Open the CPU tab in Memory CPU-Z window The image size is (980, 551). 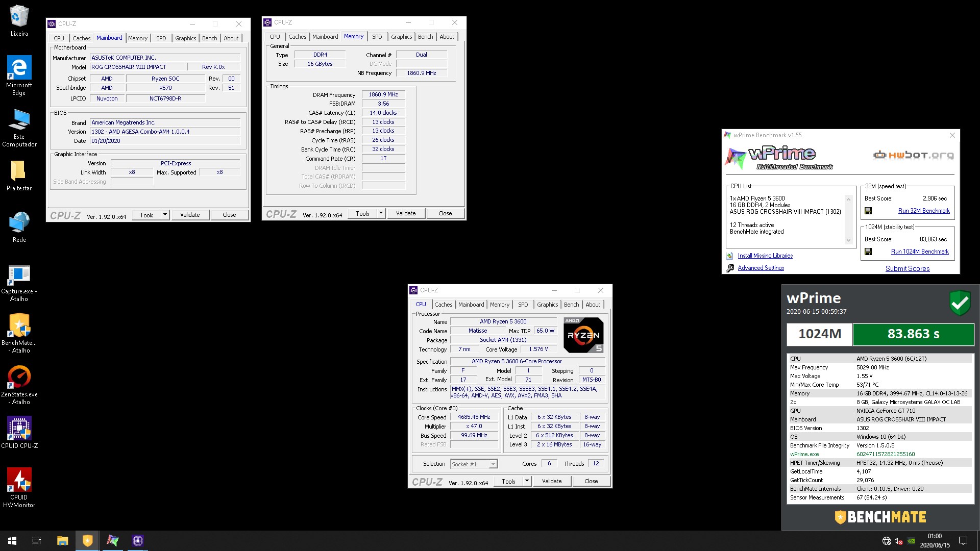point(275,37)
